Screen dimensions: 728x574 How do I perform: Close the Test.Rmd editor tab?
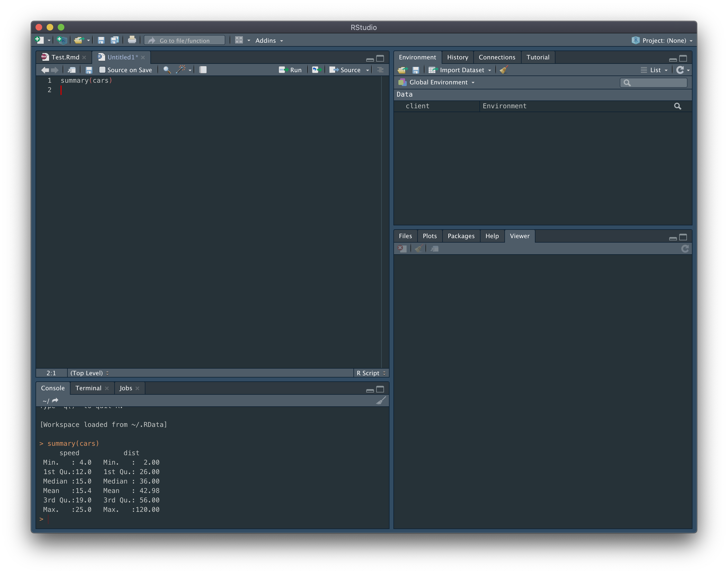pyautogui.click(x=84, y=57)
